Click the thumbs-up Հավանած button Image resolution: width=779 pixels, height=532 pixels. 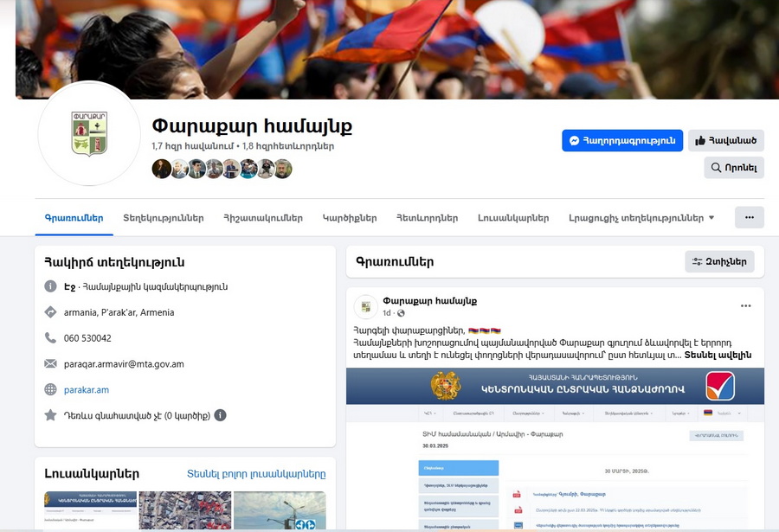click(726, 141)
